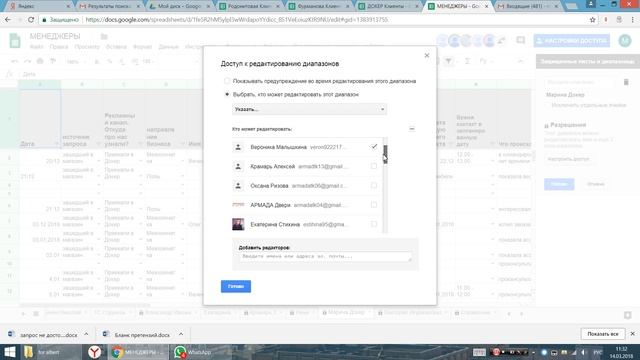Click the undo icon in Sheets toolbar
Image resolution: width=640 pixels, height=360 pixels.
click(15, 62)
